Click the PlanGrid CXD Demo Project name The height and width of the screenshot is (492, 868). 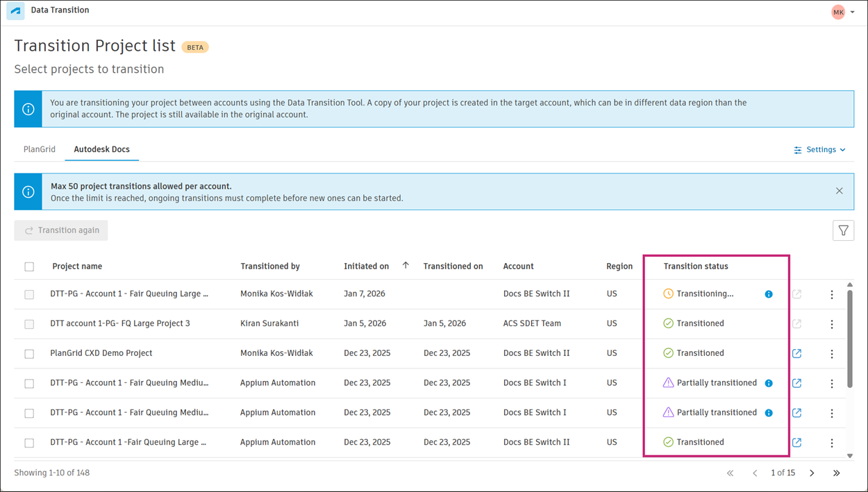(x=101, y=353)
